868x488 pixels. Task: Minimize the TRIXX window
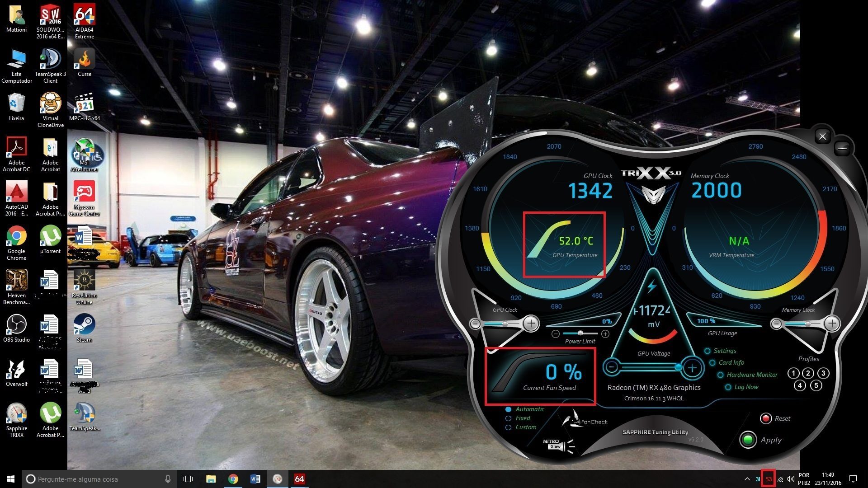[842, 148]
